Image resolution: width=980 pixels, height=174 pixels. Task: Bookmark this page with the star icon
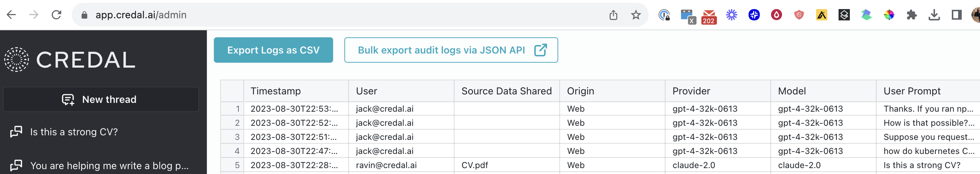[x=636, y=15]
